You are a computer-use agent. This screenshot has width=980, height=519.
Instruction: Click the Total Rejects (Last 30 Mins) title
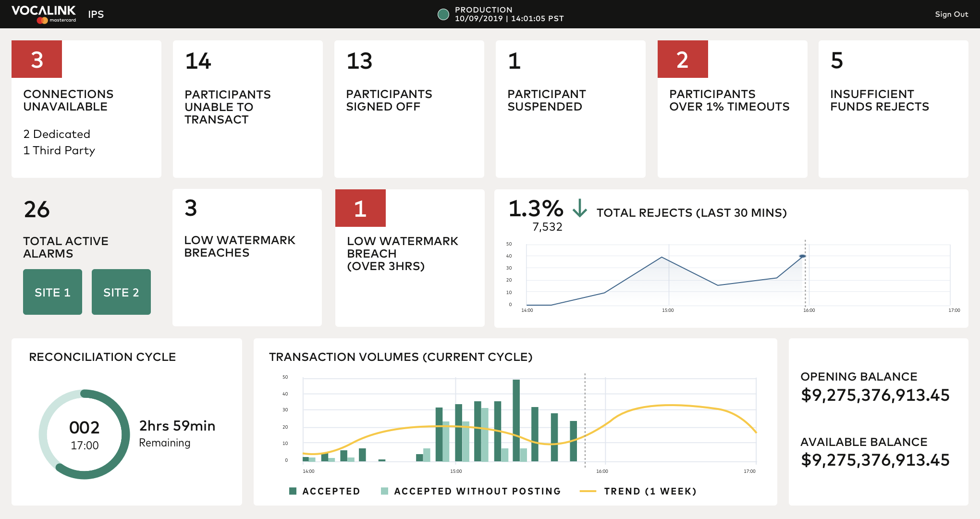tap(692, 213)
